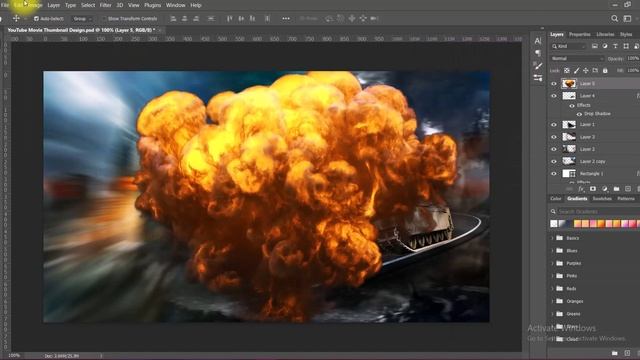Screen dimensions: 640x360
Task: Toggle lock position icon
Action: click(x=586, y=71)
